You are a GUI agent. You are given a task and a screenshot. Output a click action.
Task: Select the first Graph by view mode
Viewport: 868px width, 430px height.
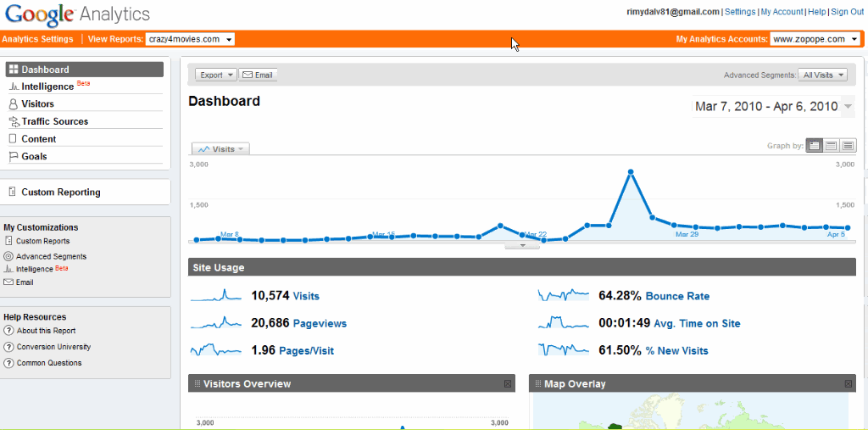pos(814,146)
